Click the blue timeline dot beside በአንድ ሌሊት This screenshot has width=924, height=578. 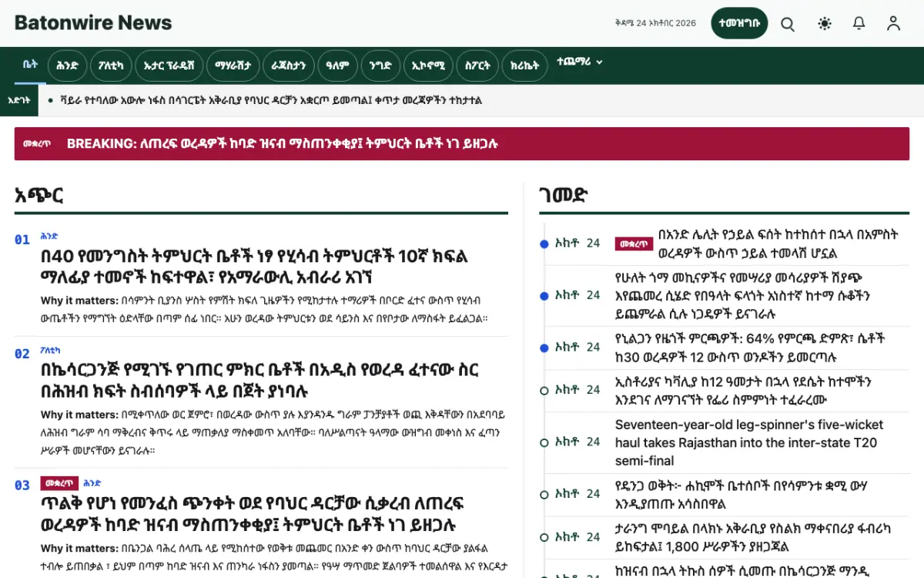(x=544, y=244)
